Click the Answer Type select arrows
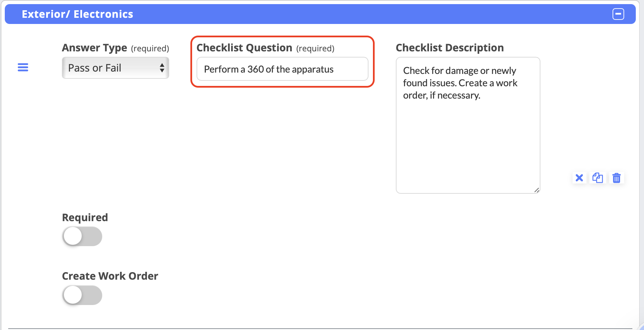 point(162,68)
